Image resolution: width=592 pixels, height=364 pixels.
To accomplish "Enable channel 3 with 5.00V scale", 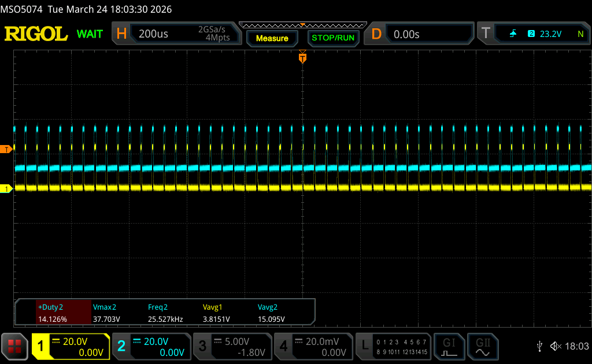I will tap(232, 346).
